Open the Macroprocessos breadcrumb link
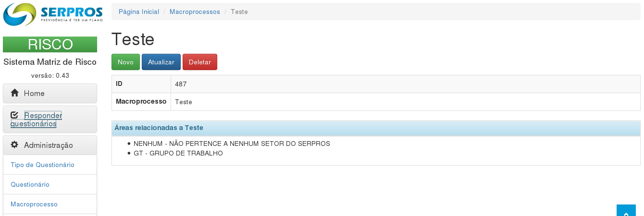The image size is (644, 216). (x=195, y=12)
